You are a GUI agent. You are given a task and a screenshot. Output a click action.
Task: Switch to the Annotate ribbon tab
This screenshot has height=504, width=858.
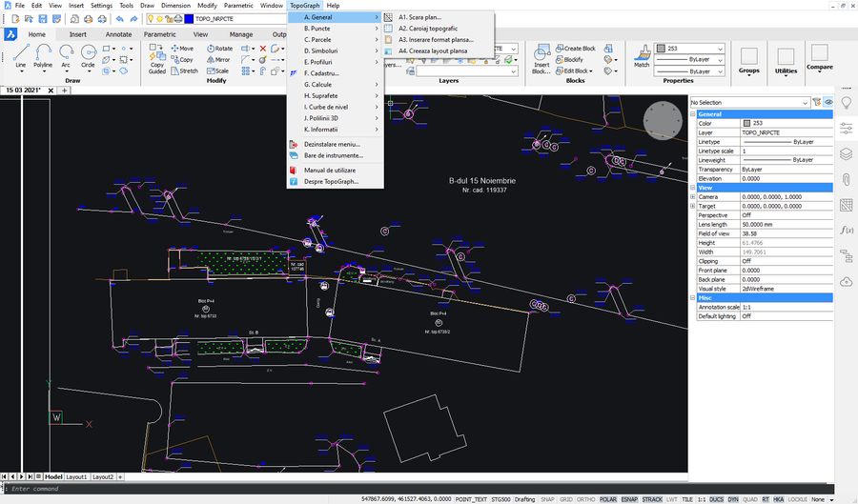coord(119,34)
